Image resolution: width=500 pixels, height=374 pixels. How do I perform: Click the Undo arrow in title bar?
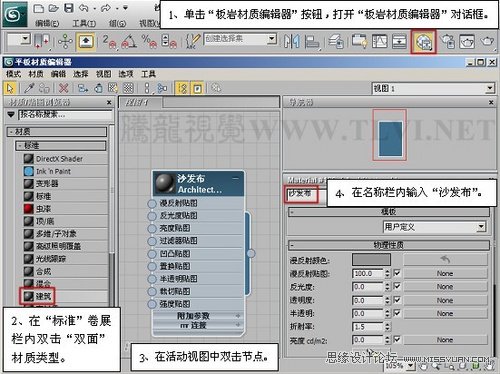84,8
